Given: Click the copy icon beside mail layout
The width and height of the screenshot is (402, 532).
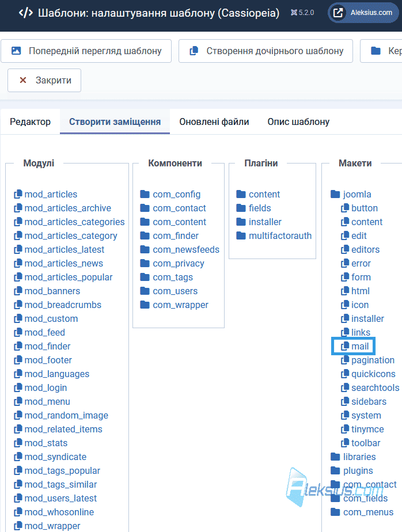Looking at the screenshot, I should pyautogui.click(x=345, y=346).
